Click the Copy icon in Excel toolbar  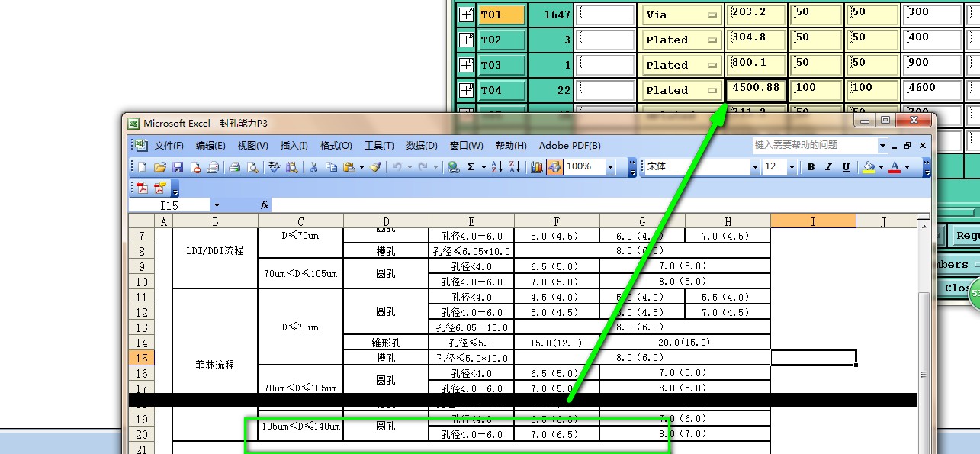(331, 167)
